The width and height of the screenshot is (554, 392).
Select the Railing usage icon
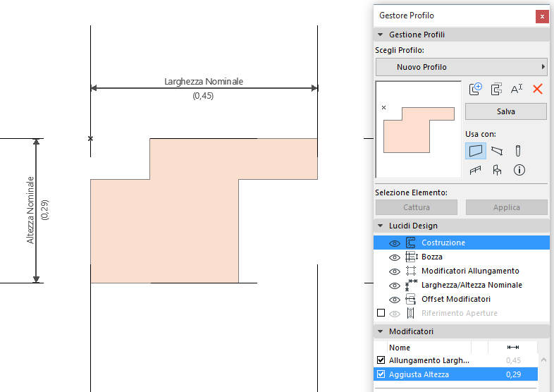(x=476, y=171)
